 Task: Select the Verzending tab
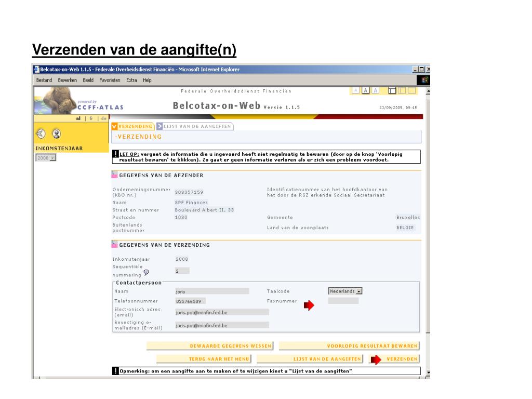(133, 126)
